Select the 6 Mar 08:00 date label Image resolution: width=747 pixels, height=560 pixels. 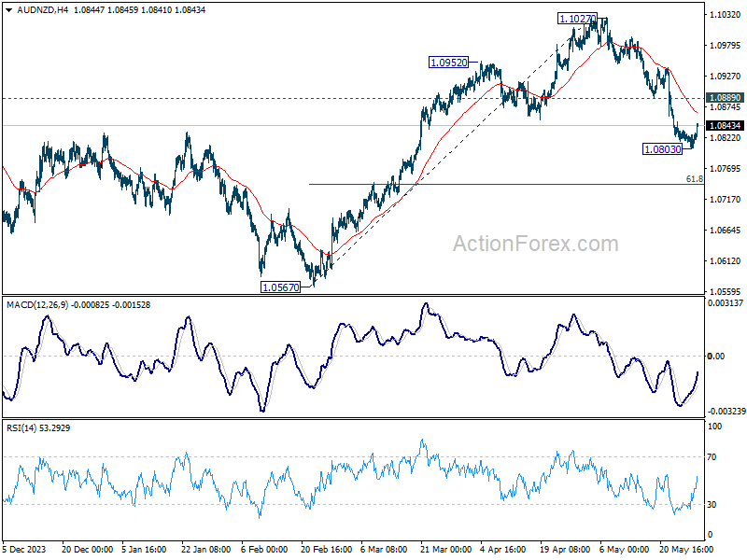[384, 549]
